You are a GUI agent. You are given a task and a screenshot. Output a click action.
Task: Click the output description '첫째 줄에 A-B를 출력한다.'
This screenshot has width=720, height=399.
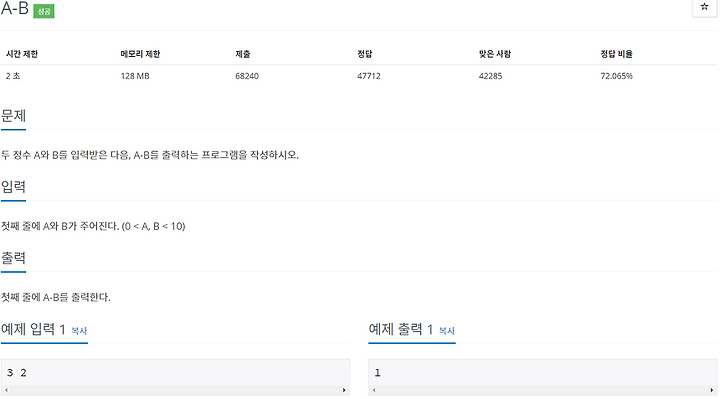[x=56, y=298]
